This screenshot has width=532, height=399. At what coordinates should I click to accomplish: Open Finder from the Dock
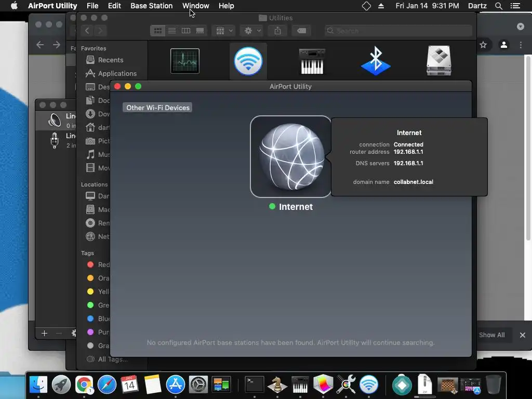38,385
